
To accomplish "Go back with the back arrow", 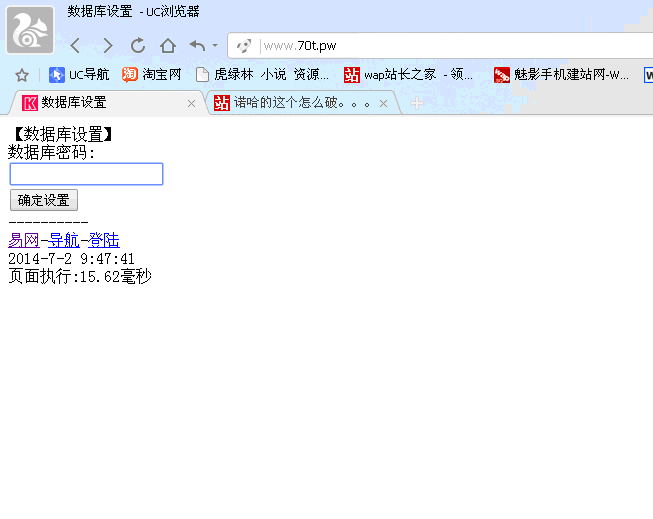I will point(75,45).
